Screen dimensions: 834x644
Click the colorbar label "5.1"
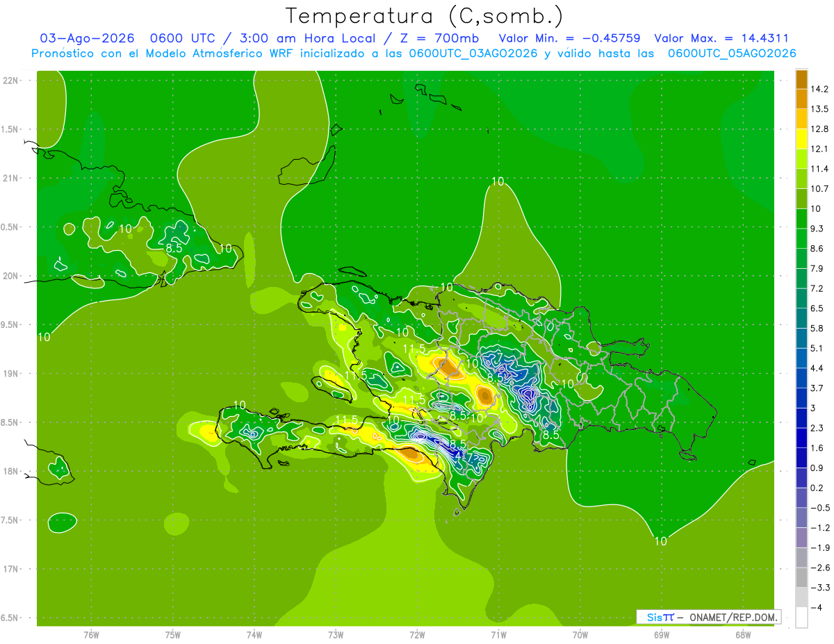pos(817,348)
